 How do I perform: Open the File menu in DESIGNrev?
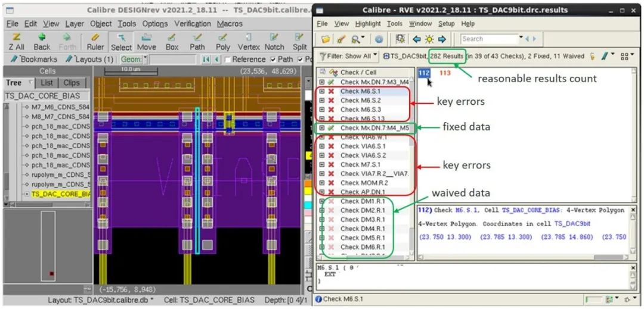[13, 24]
